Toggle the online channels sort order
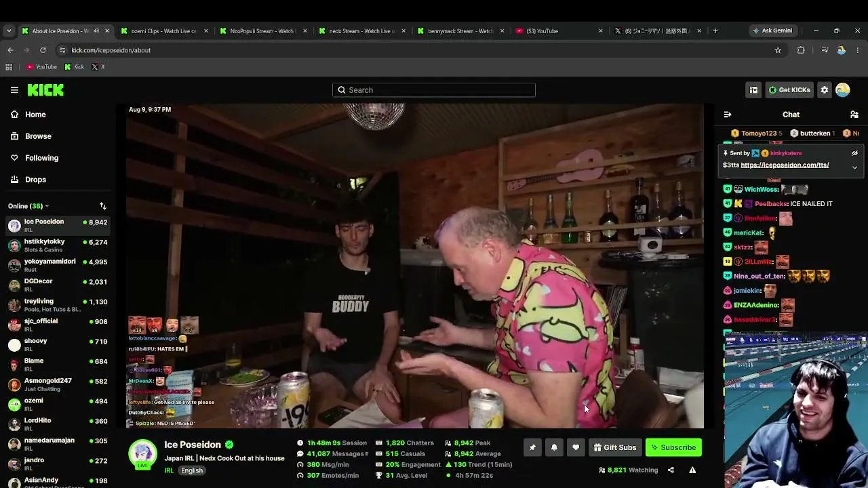The image size is (868, 488). point(103,206)
